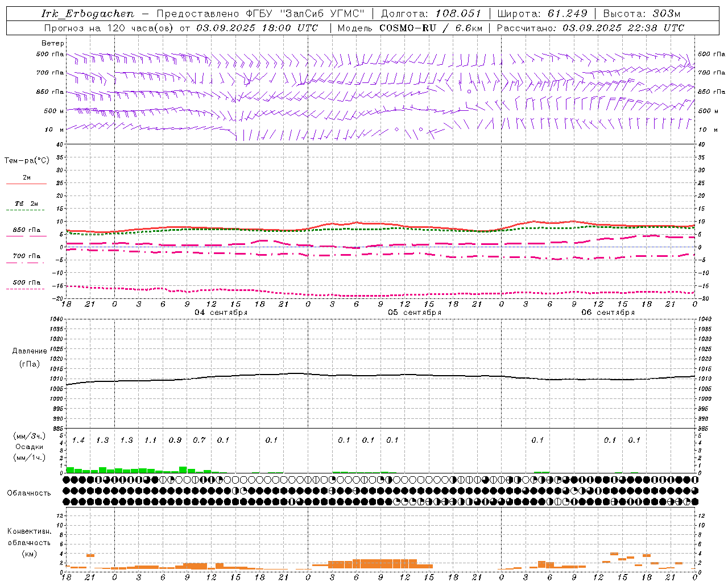728x582 pixels.
Task: Click the Конвективн. convective cloud label
Action: tap(29, 531)
